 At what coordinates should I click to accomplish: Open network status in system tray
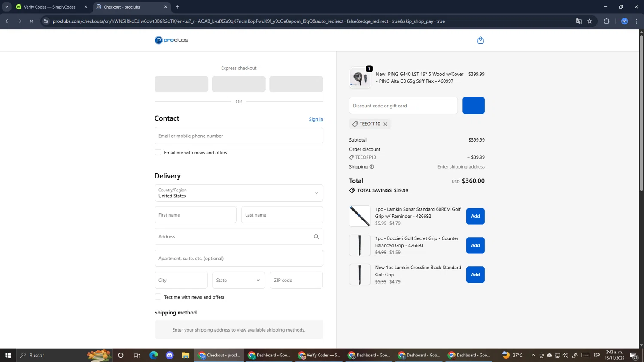[557, 355]
